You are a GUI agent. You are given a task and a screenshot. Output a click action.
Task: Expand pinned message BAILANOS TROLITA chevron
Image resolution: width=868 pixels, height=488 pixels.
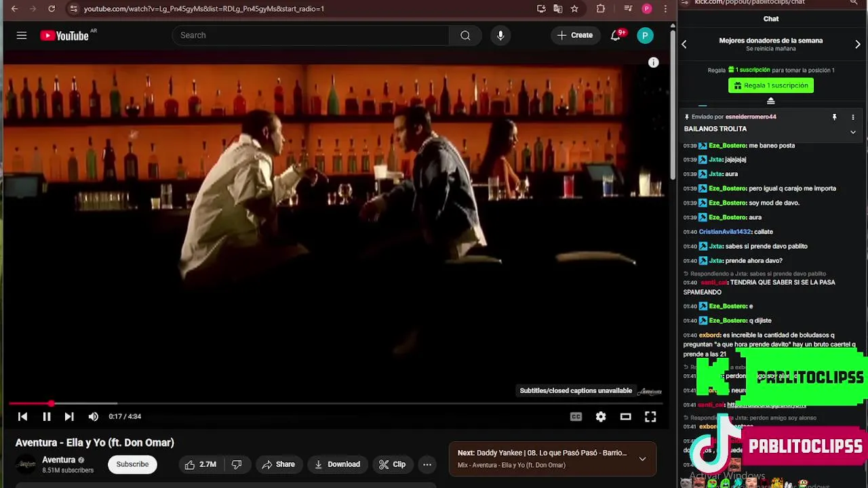pyautogui.click(x=853, y=132)
